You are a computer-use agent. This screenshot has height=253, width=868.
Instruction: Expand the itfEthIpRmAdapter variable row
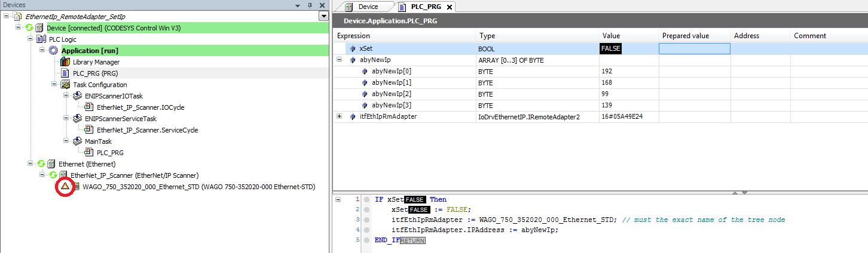click(339, 116)
